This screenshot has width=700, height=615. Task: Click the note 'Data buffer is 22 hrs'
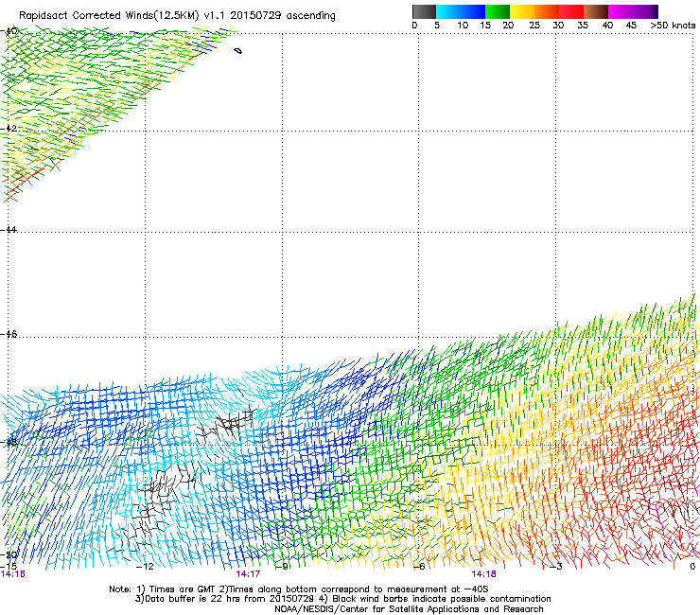[192, 599]
